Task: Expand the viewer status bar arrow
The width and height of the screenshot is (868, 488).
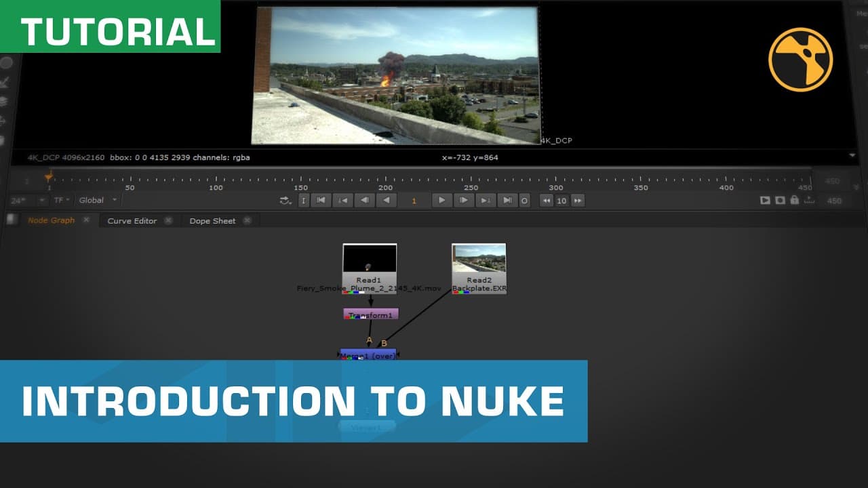Action: pos(852,156)
